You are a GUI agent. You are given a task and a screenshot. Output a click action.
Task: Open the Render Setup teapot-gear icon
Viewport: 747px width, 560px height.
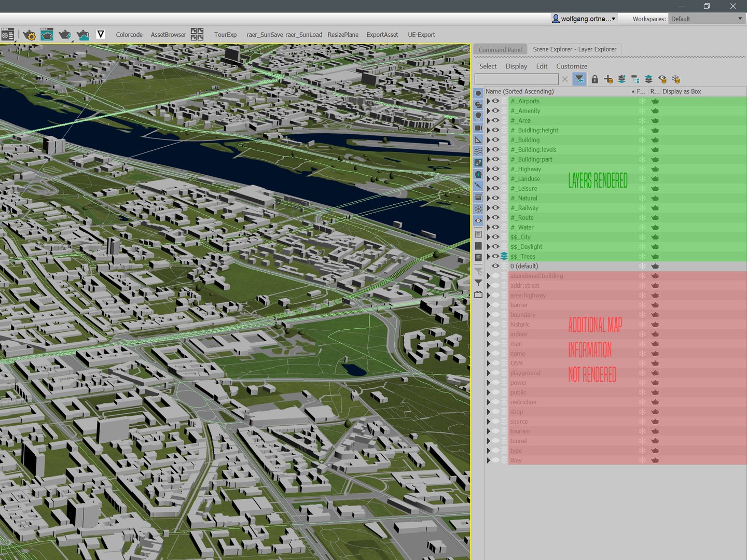[29, 35]
